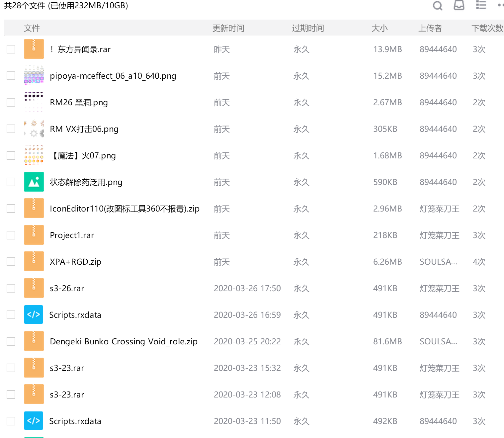Image resolution: width=504 pixels, height=438 pixels.
Task: Open thumbnail of pipoya-mceffect_06_a10_640.png
Action: click(34, 75)
